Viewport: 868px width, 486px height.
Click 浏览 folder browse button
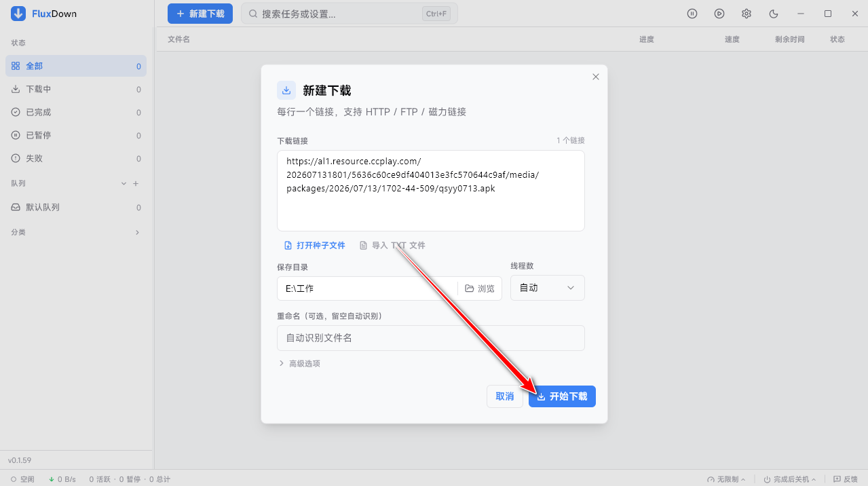click(480, 288)
